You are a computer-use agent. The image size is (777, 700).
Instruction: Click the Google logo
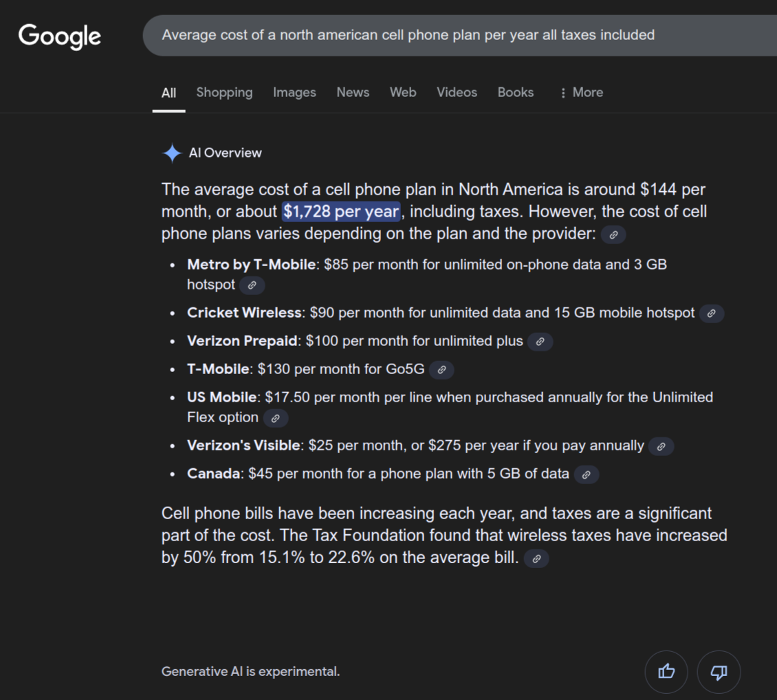(60, 36)
